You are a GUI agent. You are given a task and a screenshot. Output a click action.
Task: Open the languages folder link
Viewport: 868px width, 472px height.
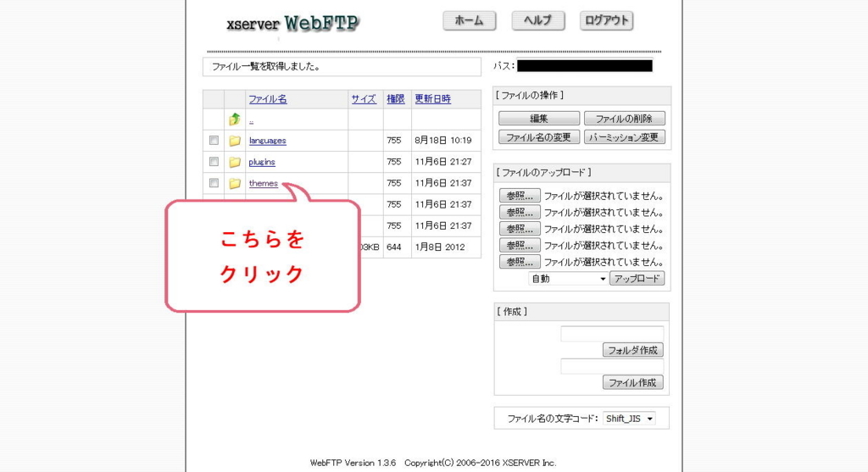[267, 141]
